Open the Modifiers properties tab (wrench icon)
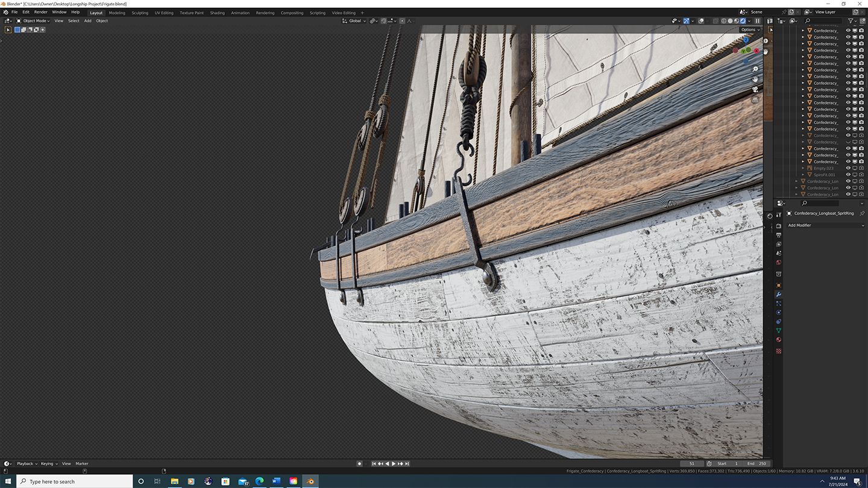Viewport: 868px width, 488px height. pyautogui.click(x=778, y=295)
